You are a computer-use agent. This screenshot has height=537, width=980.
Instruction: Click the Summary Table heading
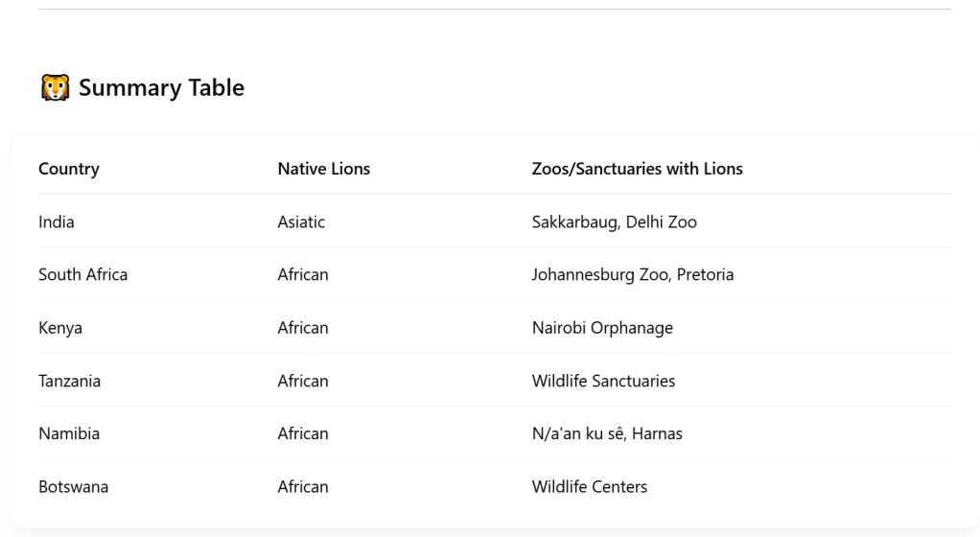click(161, 88)
